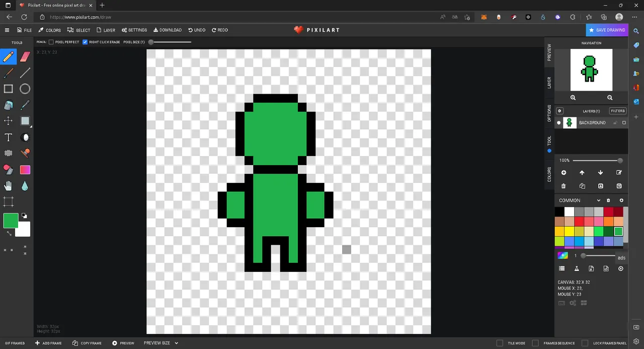Switch to Preview side tab
Viewport: 644px width, 349px height.
549,52
